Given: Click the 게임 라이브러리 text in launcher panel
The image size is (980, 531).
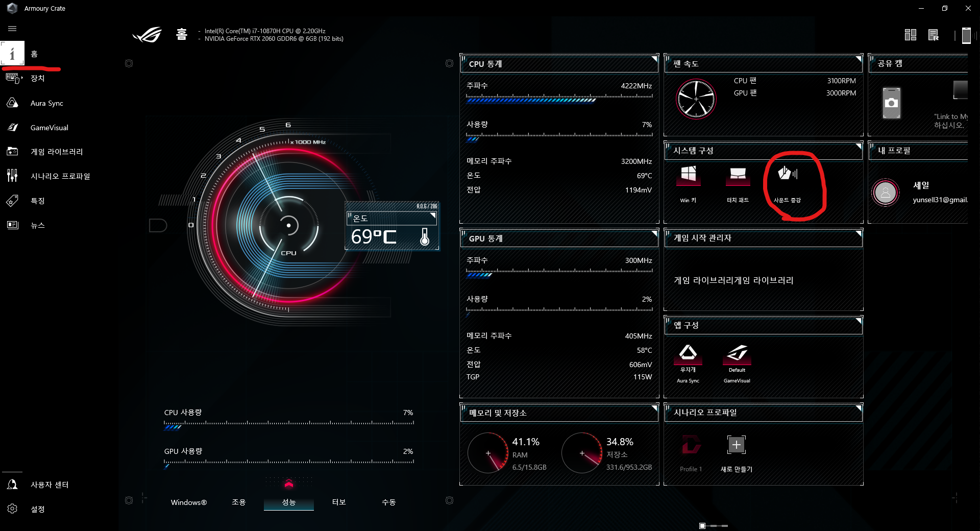Looking at the screenshot, I should point(733,280).
